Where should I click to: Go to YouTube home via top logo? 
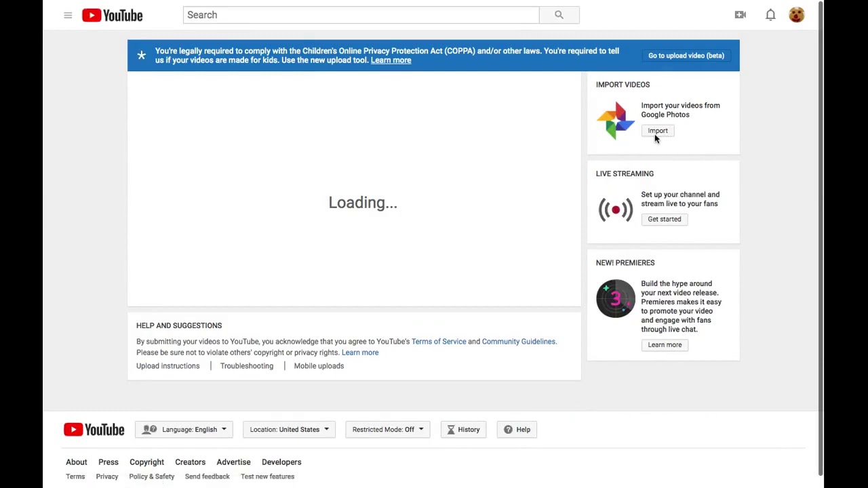click(x=112, y=15)
